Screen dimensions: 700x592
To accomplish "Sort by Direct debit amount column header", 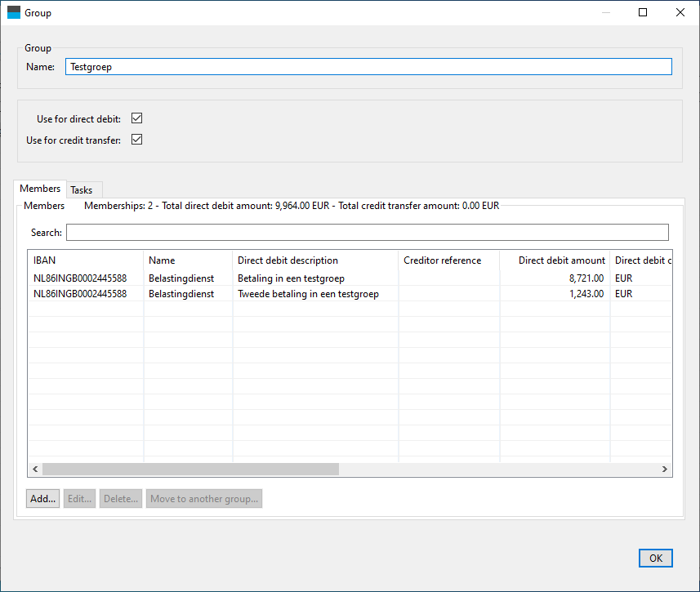I will (555, 260).
